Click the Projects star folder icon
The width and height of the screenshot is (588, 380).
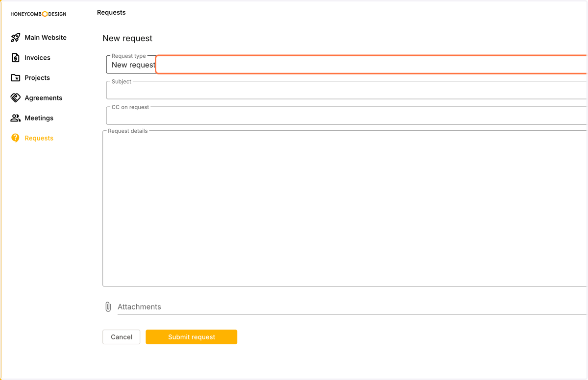(16, 78)
